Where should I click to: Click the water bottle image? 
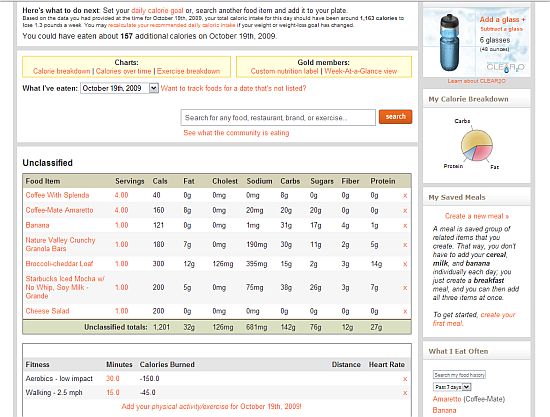pyautogui.click(x=449, y=42)
